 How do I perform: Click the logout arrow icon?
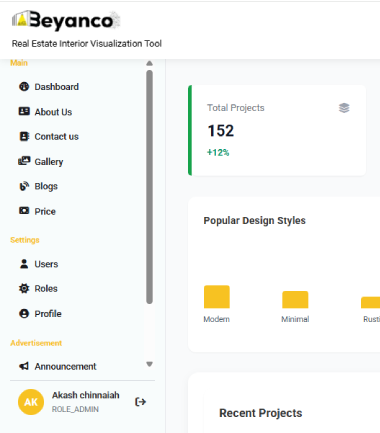coord(140,402)
